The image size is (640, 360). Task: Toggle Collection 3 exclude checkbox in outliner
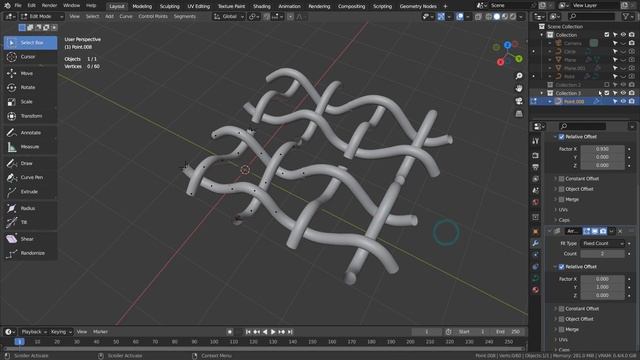pyautogui.click(x=607, y=93)
